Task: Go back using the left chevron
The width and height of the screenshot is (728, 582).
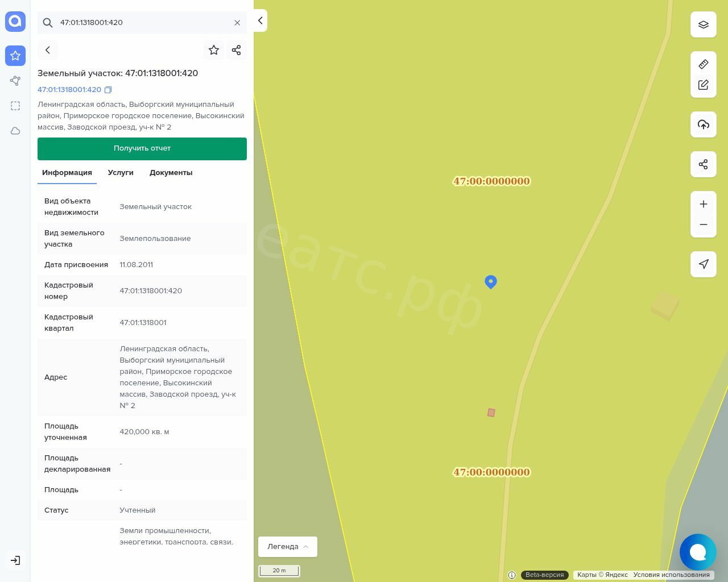Action: click(48, 50)
